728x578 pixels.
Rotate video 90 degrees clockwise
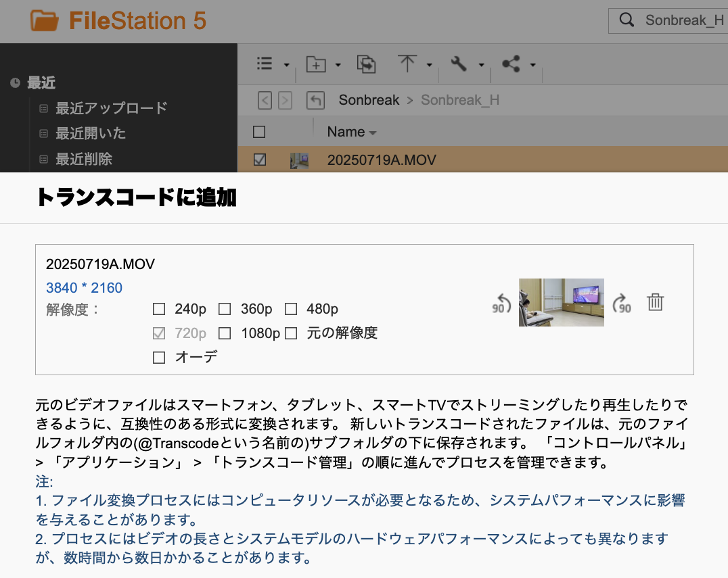621,303
